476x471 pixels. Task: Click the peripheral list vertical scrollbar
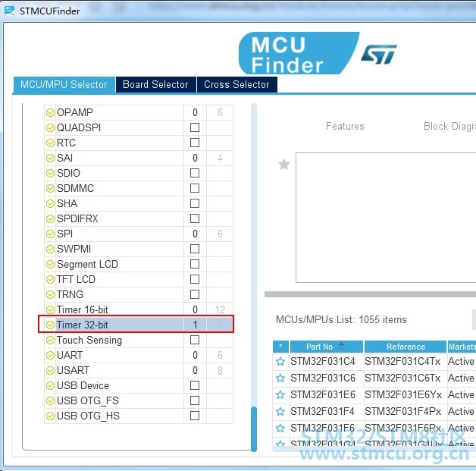coord(254,429)
